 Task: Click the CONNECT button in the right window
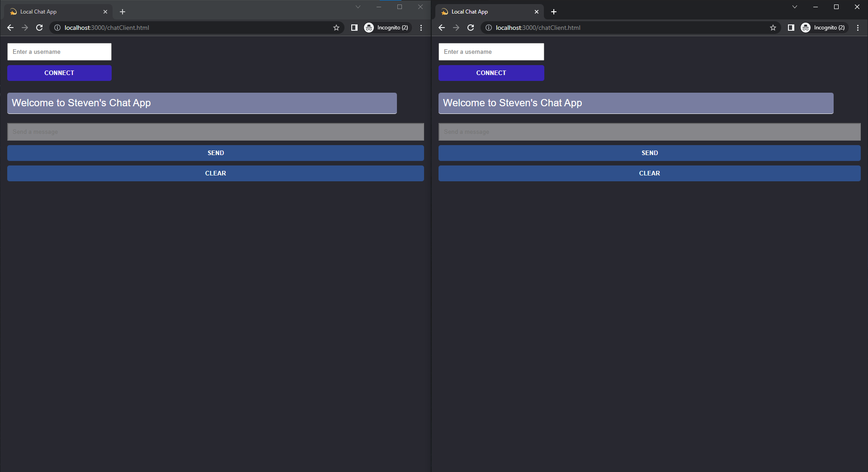click(x=491, y=73)
